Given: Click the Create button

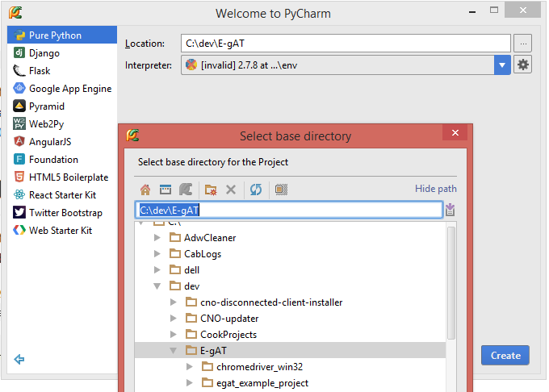Looking at the screenshot, I should 505,355.
